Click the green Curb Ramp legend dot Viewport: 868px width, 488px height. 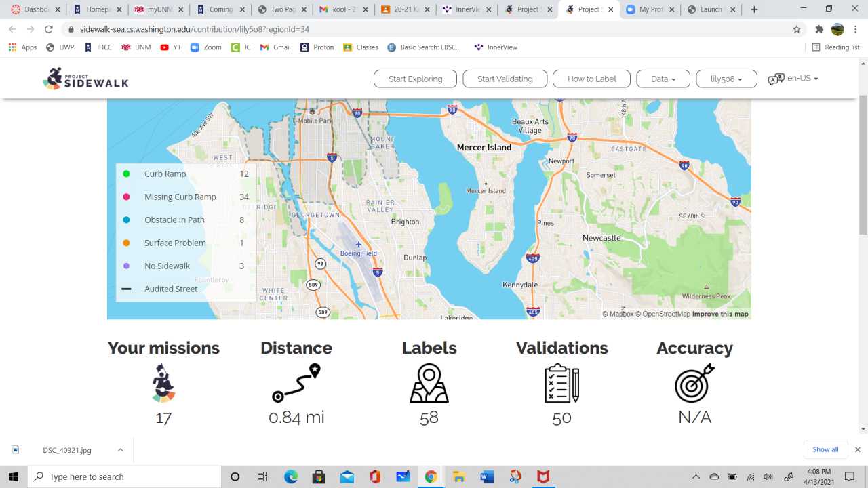(x=126, y=174)
